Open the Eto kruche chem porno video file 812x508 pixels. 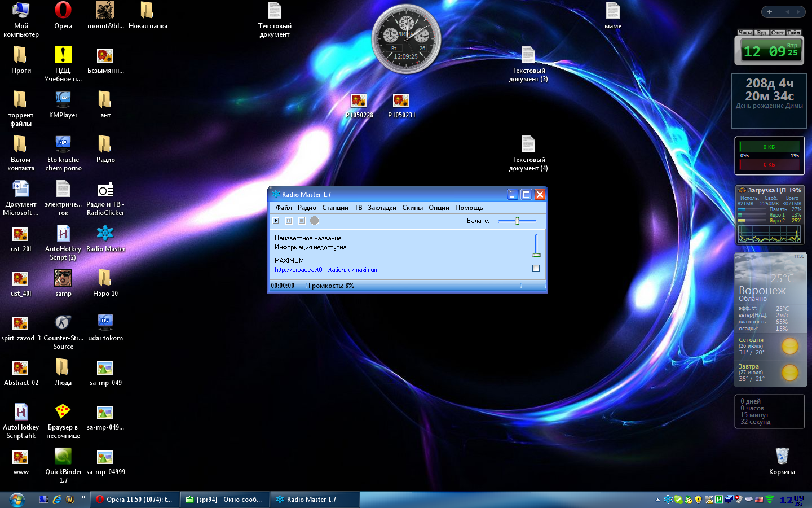63,154
